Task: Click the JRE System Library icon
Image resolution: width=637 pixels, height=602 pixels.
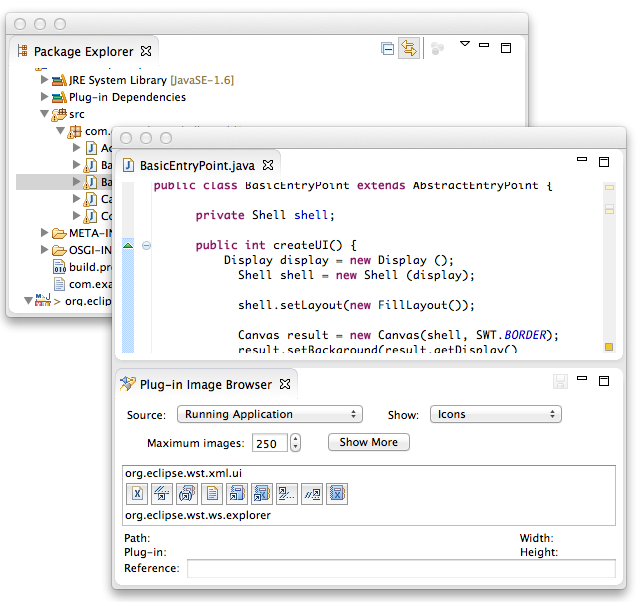Action: tap(59, 80)
